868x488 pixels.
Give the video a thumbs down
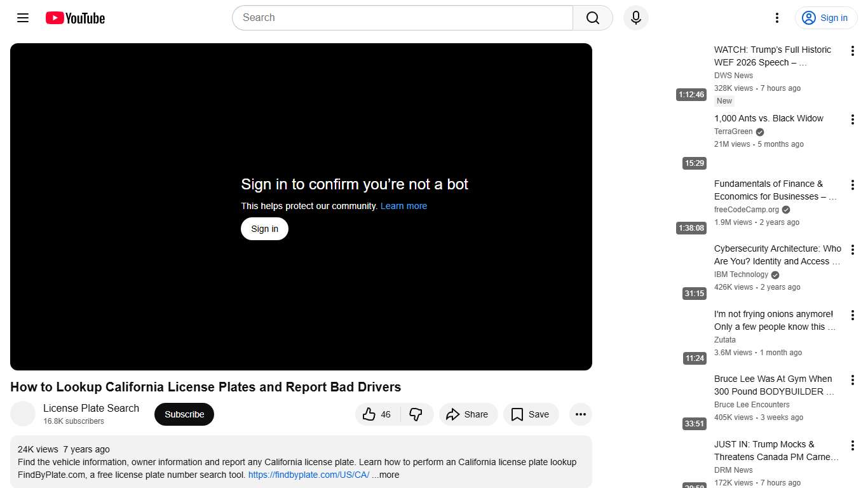[x=416, y=414]
